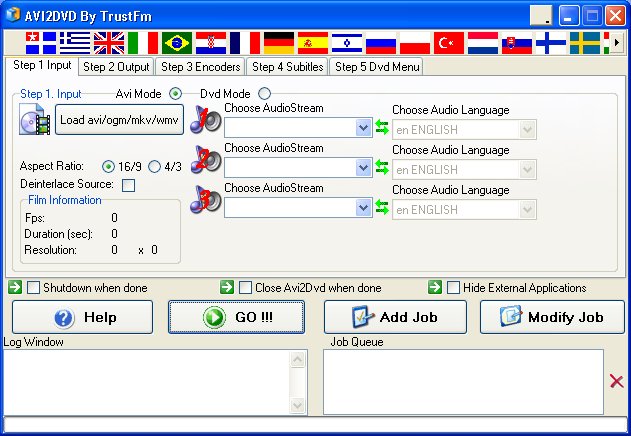Click the Greek flag icon
Screen dimensions: 631x436
coord(74,42)
